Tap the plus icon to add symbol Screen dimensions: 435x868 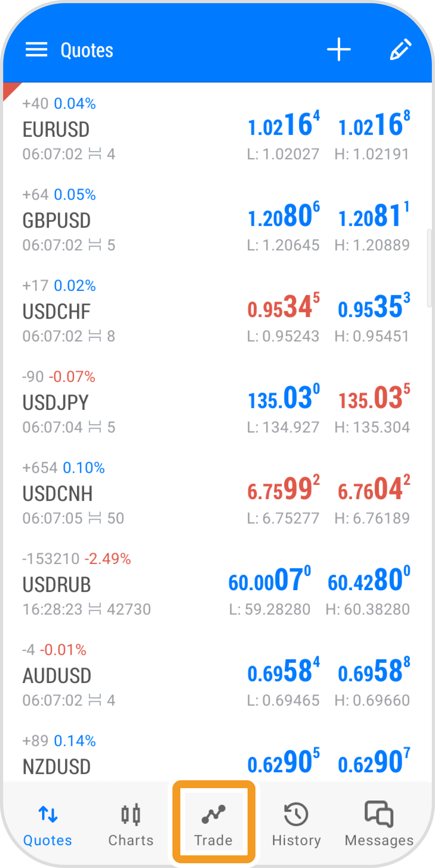point(339,50)
